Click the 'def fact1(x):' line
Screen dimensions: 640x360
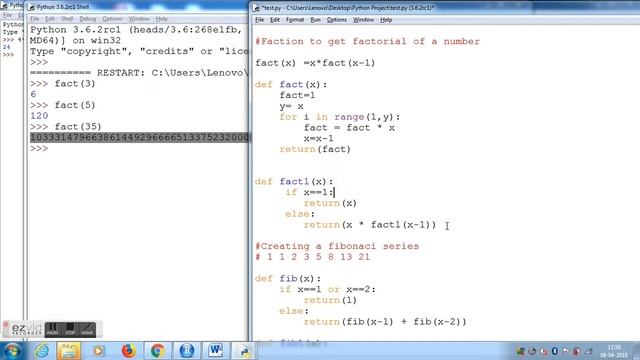293,181
